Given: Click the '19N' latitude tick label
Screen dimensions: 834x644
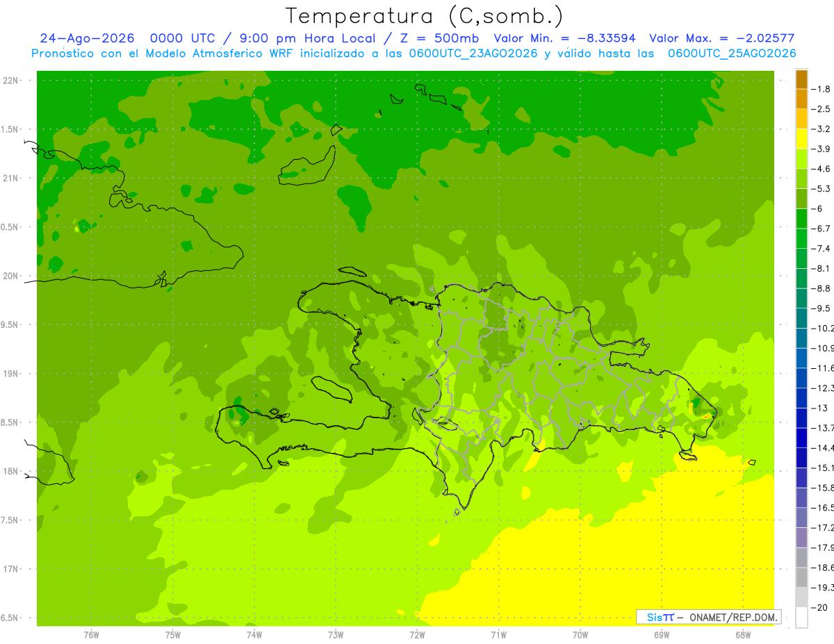Looking at the screenshot, I should [x=10, y=373].
